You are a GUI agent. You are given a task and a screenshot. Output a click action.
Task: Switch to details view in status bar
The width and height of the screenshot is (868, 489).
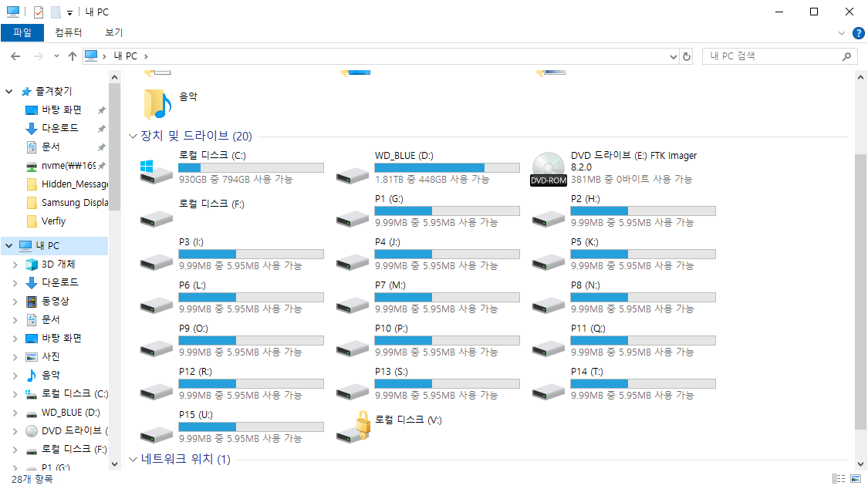tap(839, 479)
